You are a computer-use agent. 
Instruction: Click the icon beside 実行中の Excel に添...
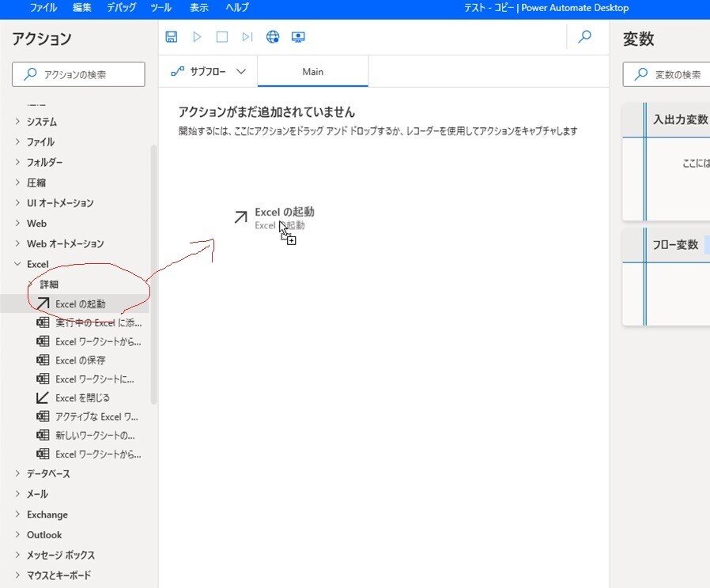click(x=43, y=322)
